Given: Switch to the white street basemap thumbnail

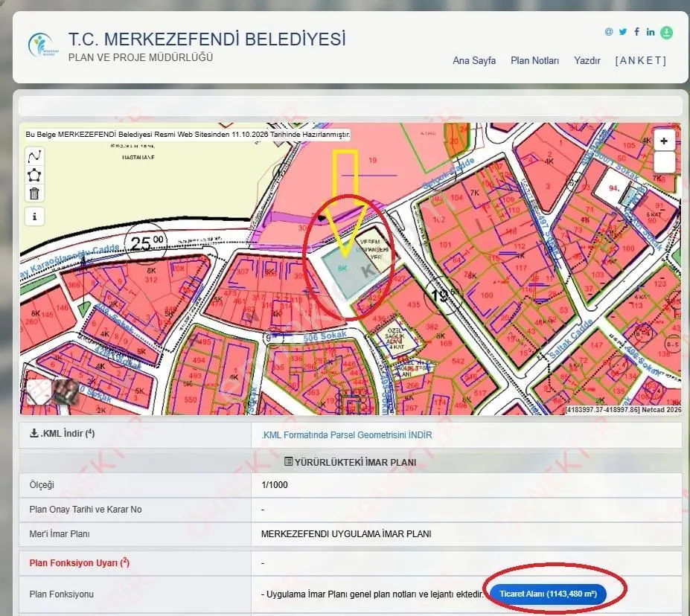Looking at the screenshot, I should (38, 391).
